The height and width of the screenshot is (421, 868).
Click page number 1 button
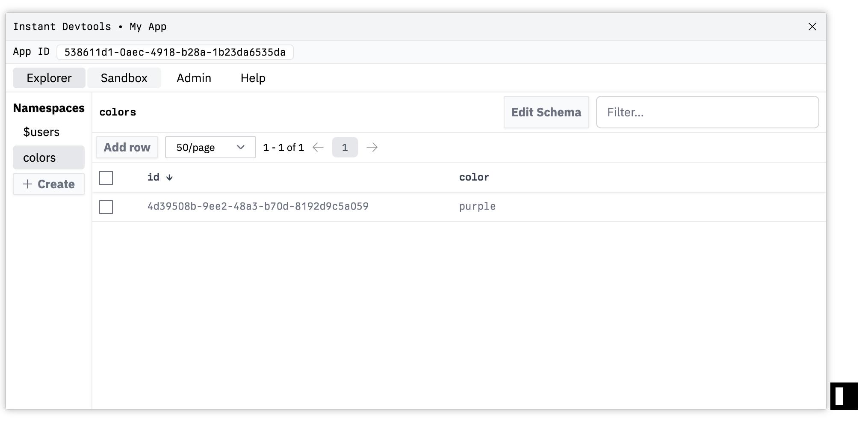point(345,148)
